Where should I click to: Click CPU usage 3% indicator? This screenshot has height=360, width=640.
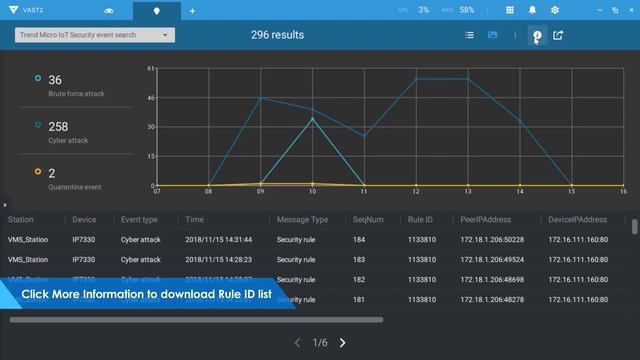coord(423,10)
